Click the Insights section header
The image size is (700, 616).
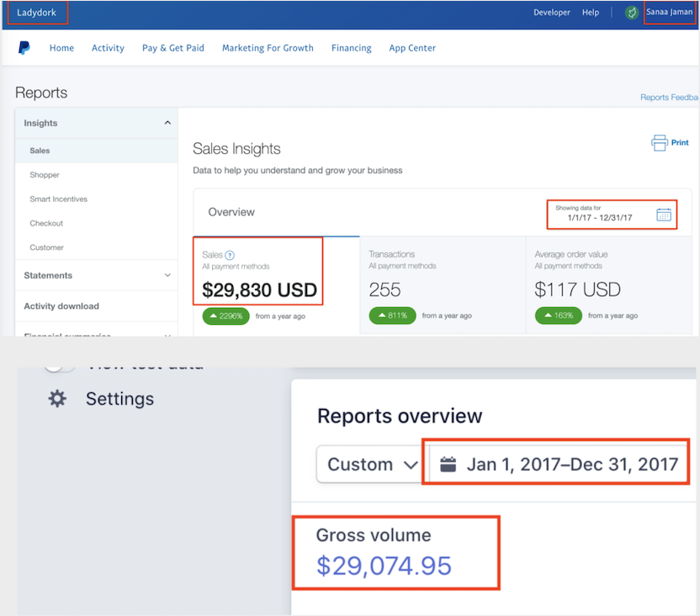click(97, 123)
